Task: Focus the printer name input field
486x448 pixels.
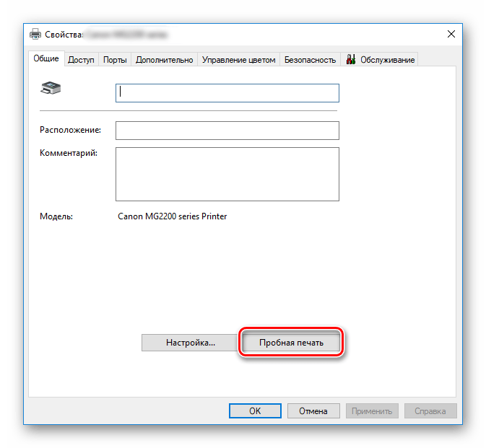Action: (227, 93)
